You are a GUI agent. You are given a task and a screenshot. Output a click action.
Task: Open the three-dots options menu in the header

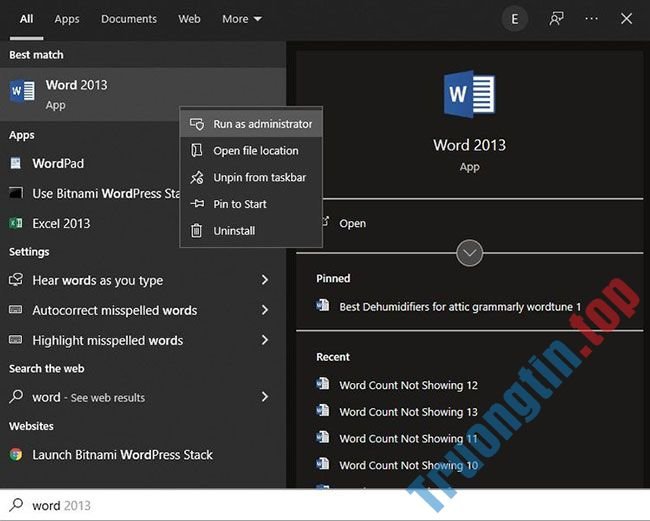point(591,19)
